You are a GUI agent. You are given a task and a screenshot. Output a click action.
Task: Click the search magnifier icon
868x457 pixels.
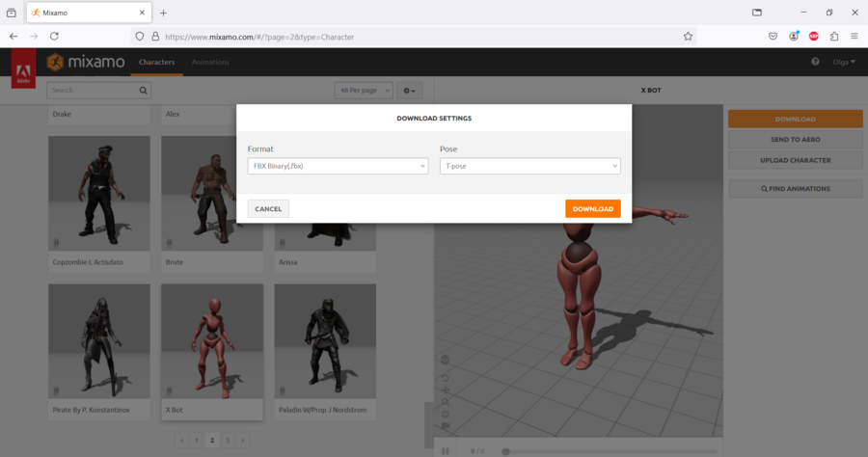click(144, 90)
